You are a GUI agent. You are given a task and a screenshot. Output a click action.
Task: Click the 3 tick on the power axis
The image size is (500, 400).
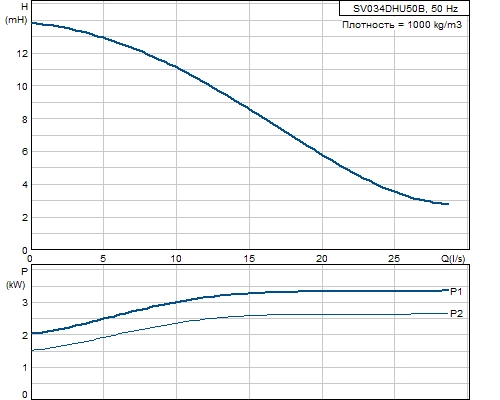25,303
